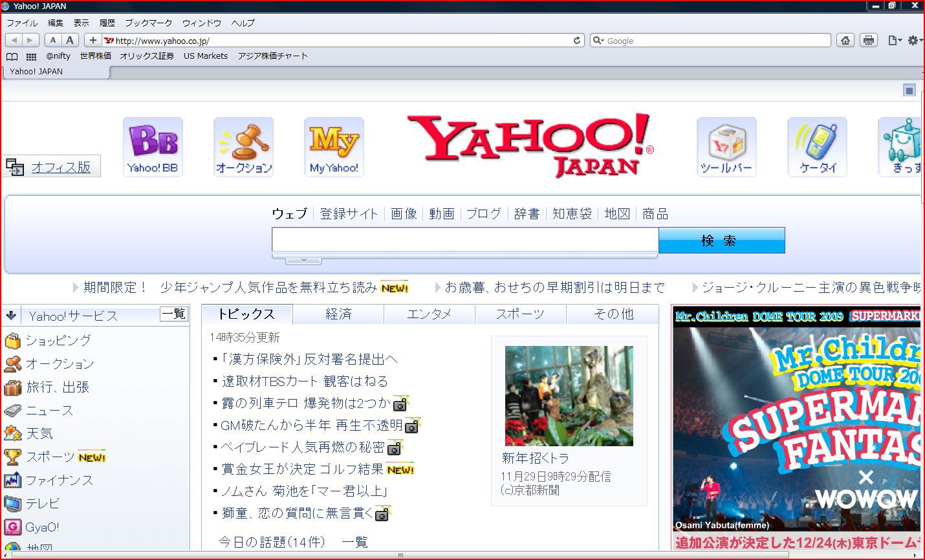The image size is (925, 560).
Task: Open the Top Sites grid icon
Action: (x=30, y=56)
